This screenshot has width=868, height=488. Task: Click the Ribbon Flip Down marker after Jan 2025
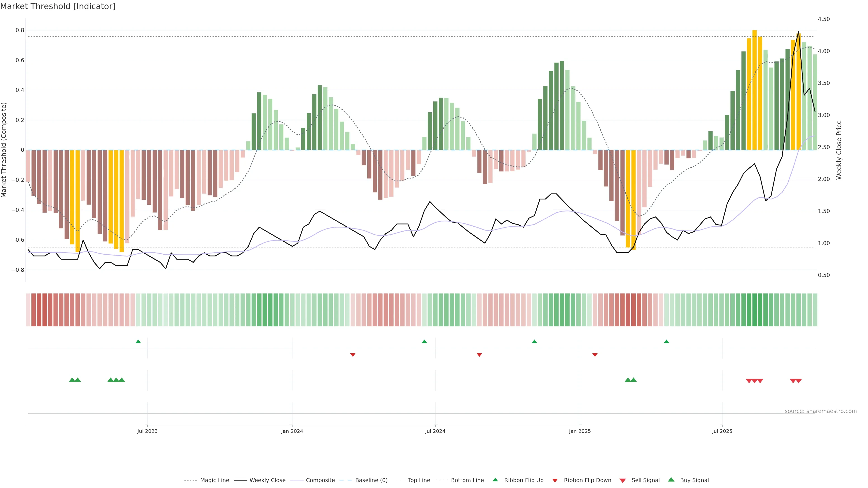click(x=595, y=355)
